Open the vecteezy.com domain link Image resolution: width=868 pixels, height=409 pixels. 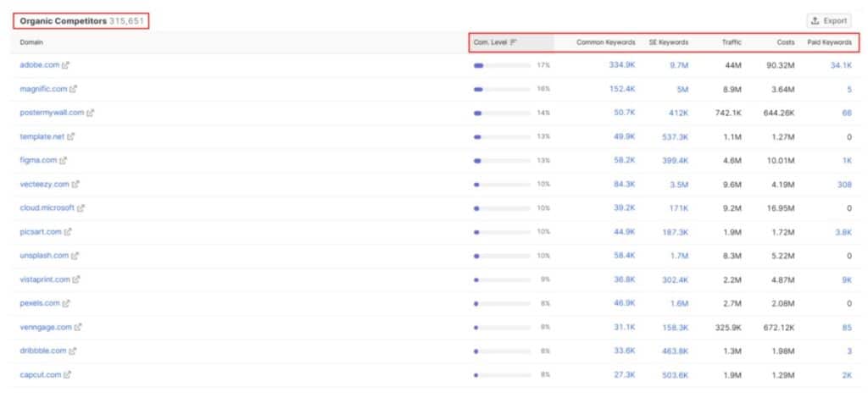[44, 184]
